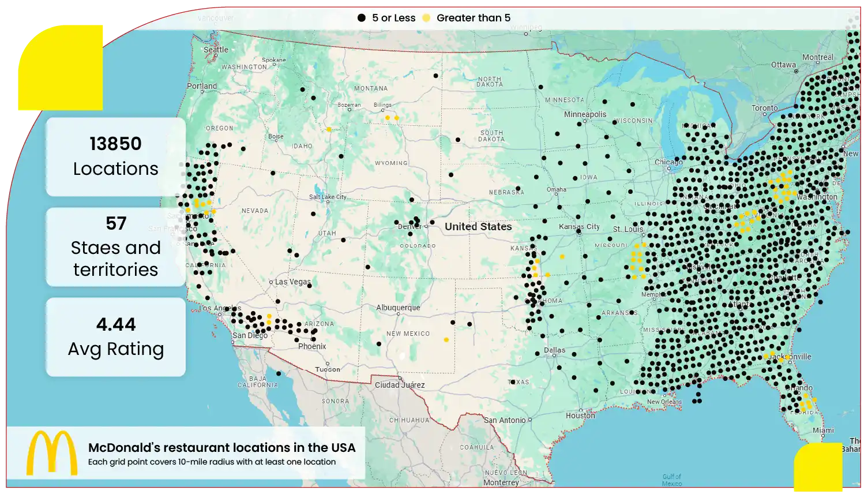
Task: Click the black "5 or Less" legend dot
Action: click(362, 18)
